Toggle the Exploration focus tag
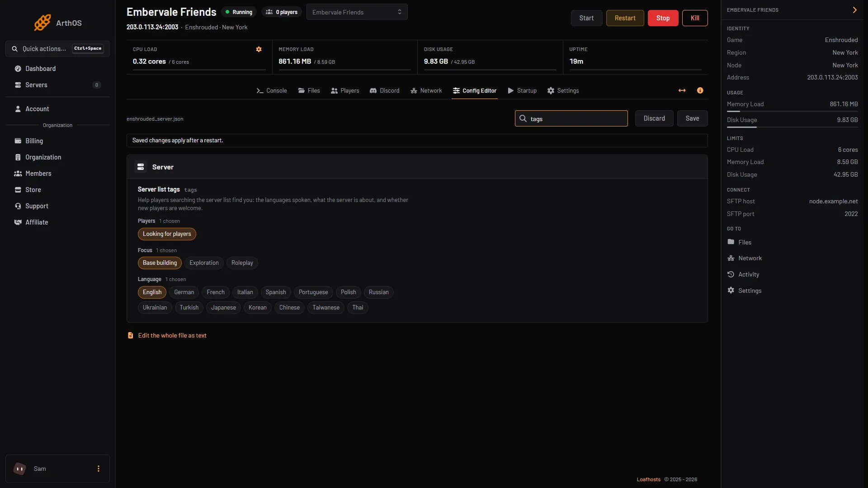868x488 pixels. (x=204, y=263)
